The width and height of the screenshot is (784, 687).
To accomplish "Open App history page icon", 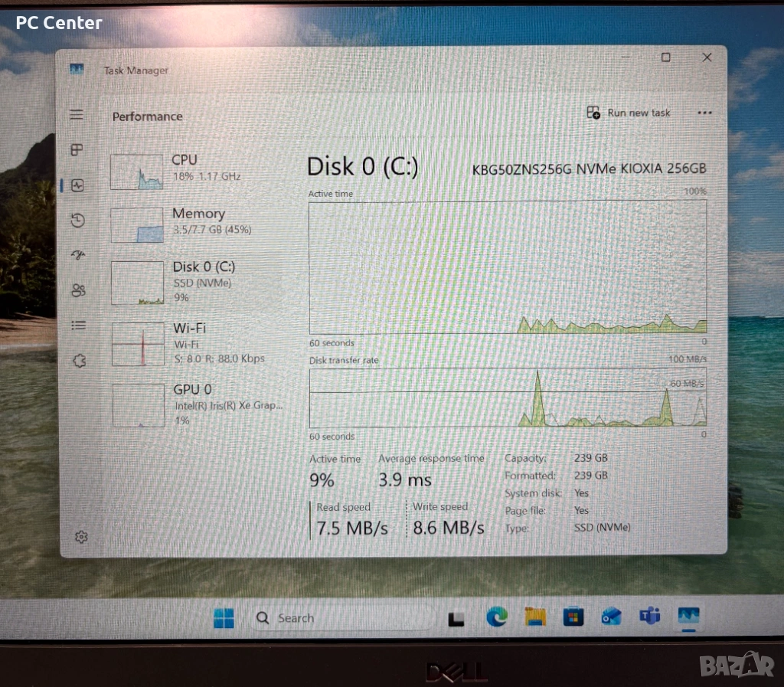I will pyautogui.click(x=77, y=221).
